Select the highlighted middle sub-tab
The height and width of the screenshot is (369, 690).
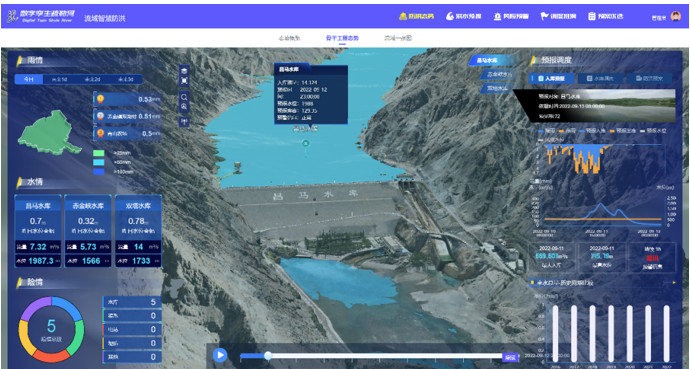point(342,38)
